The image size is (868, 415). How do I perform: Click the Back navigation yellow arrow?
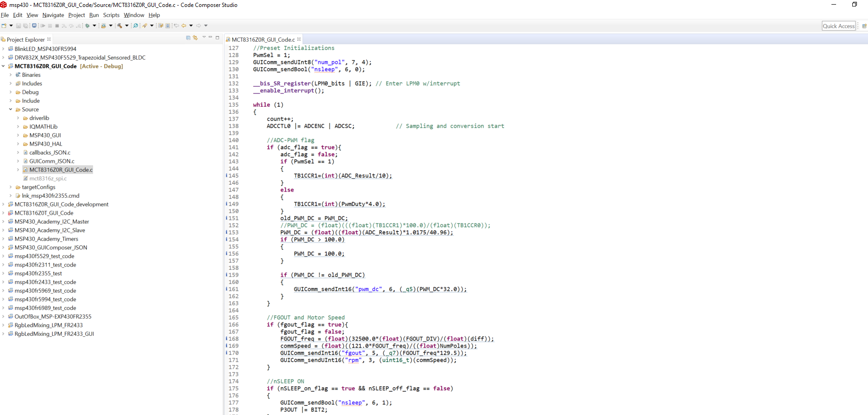click(x=184, y=26)
